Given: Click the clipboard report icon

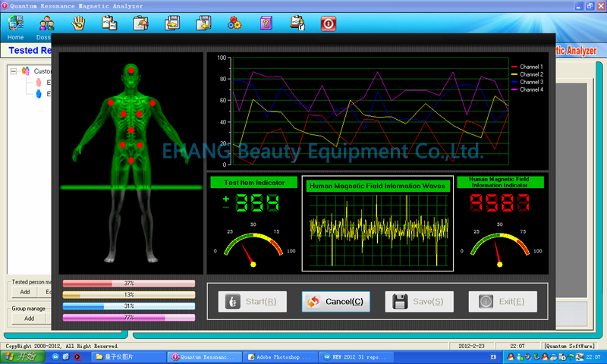Looking at the screenshot, I should (x=109, y=24).
